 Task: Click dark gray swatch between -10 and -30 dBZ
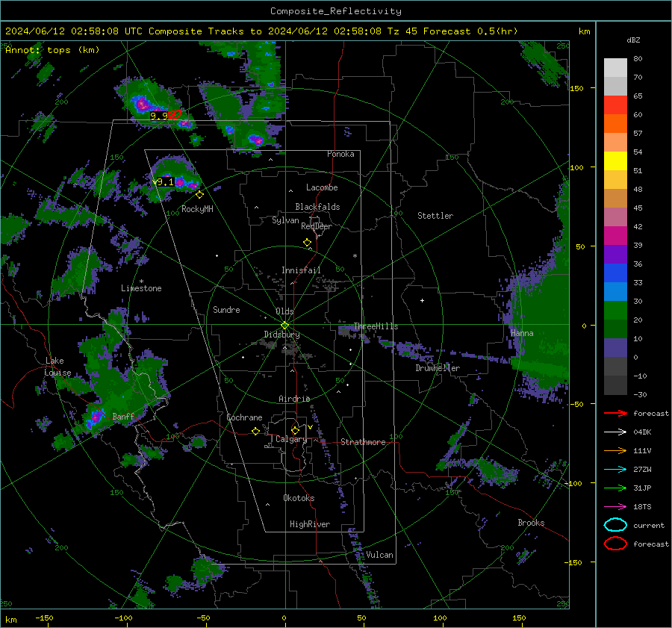(x=615, y=385)
